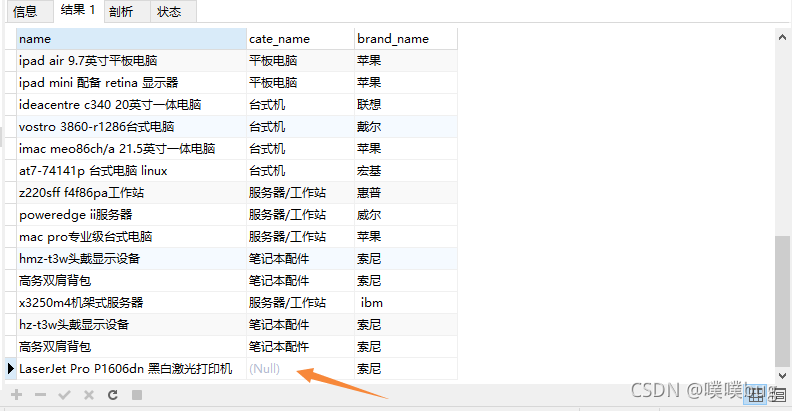Switch to grid view icon
This screenshot has width=792, height=411.
point(755,395)
